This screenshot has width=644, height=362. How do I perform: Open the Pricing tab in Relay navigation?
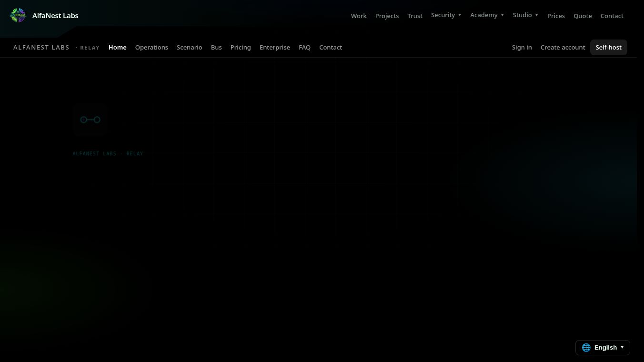tap(241, 47)
